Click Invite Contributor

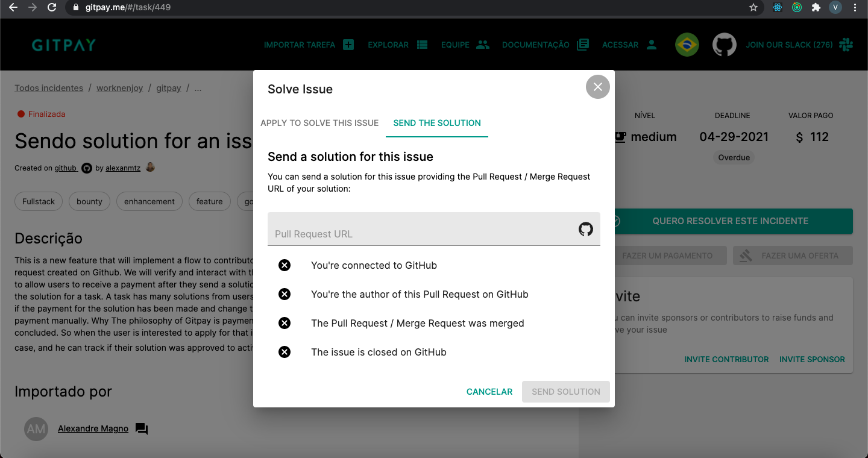(x=726, y=359)
